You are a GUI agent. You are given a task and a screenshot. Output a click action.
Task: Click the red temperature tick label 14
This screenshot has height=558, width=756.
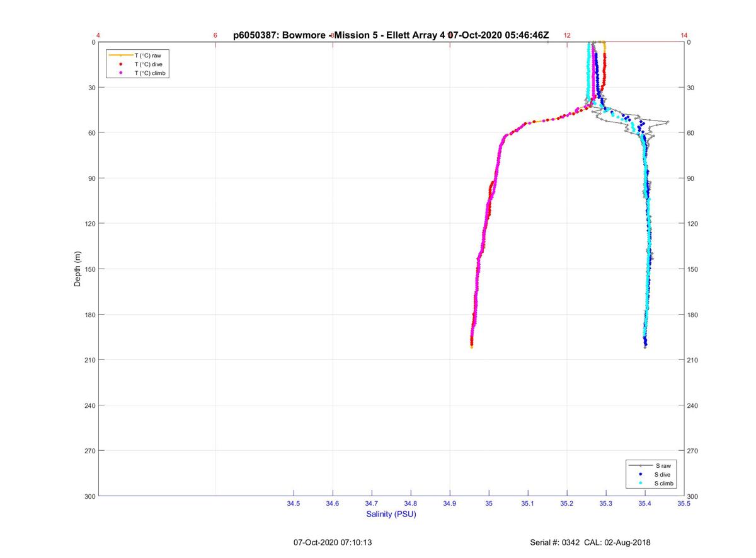(x=684, y=35)
